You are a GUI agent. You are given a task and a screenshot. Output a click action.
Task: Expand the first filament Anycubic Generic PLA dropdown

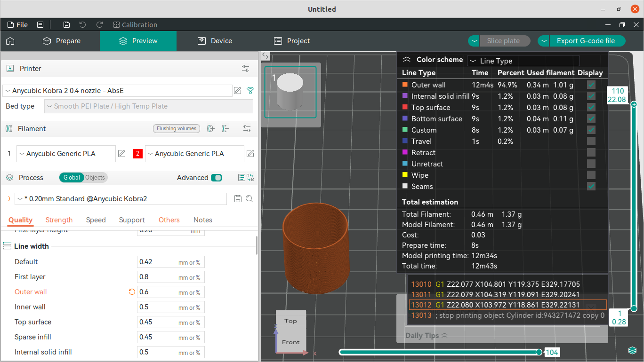click(66, 154)
